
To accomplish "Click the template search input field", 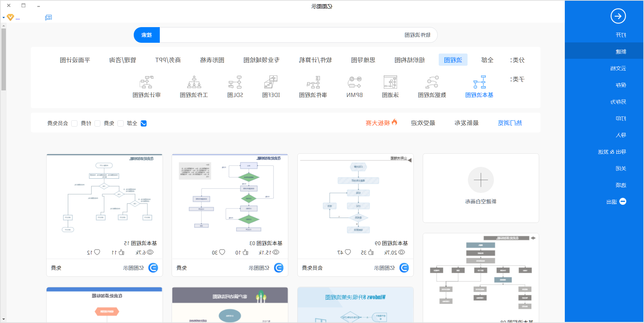I will pos(298,35).
